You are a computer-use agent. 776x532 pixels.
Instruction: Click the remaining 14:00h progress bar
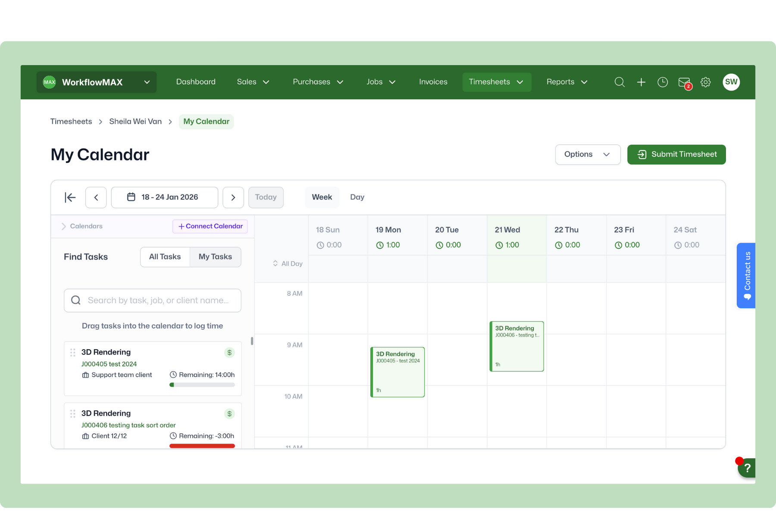[202, 385]
